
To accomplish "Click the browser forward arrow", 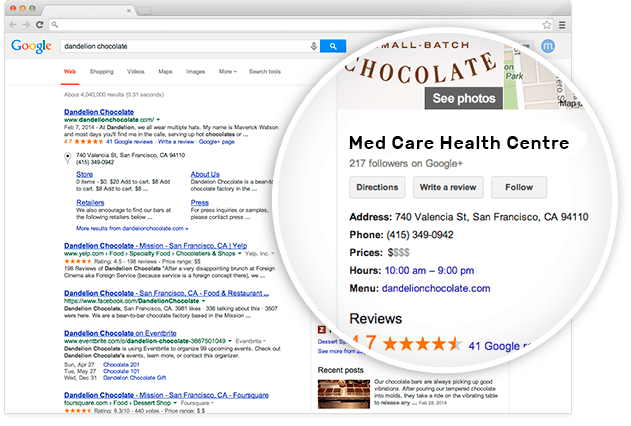I will (26, 25).
